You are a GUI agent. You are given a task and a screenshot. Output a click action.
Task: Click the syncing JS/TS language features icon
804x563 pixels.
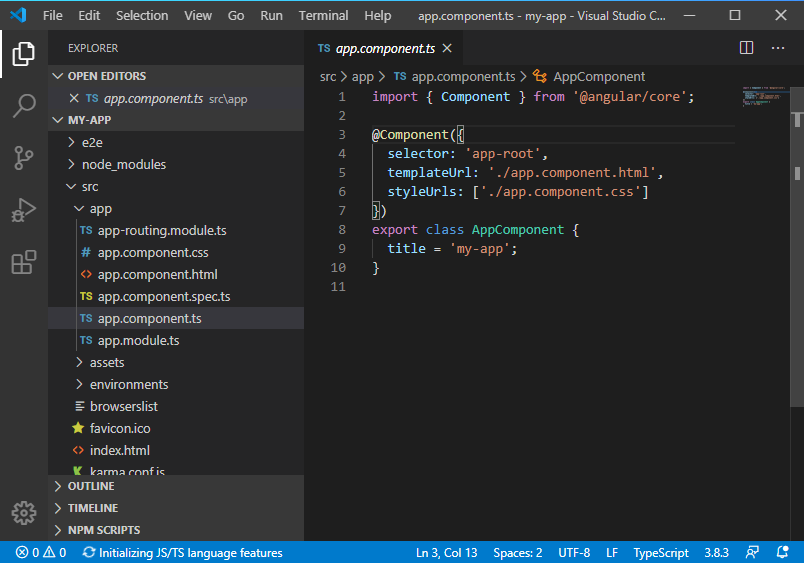click(x=89, y=552)
